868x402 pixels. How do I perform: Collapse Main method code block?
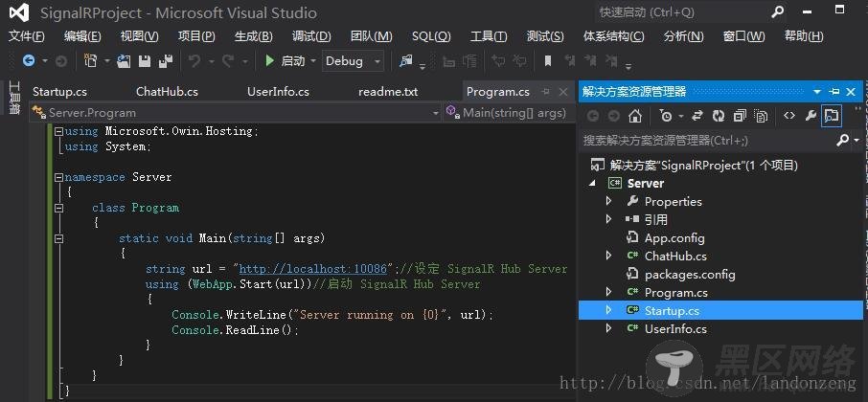point(58,239)
